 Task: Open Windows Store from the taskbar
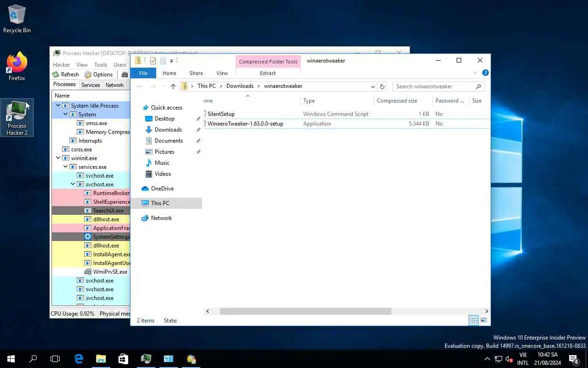tap(123, 359)
